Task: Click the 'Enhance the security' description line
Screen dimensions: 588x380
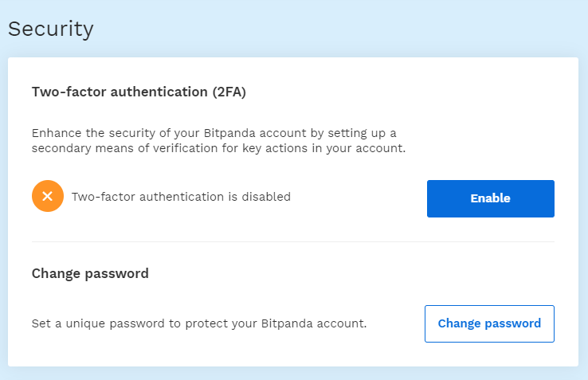Action: [x=214, y=133]
